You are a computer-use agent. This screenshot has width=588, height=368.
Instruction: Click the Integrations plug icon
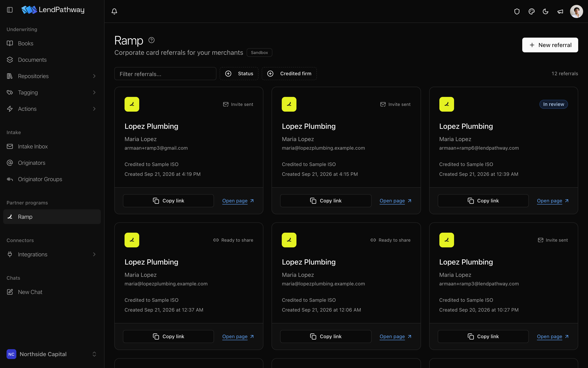pyautogui.click(x=10, y=254)
